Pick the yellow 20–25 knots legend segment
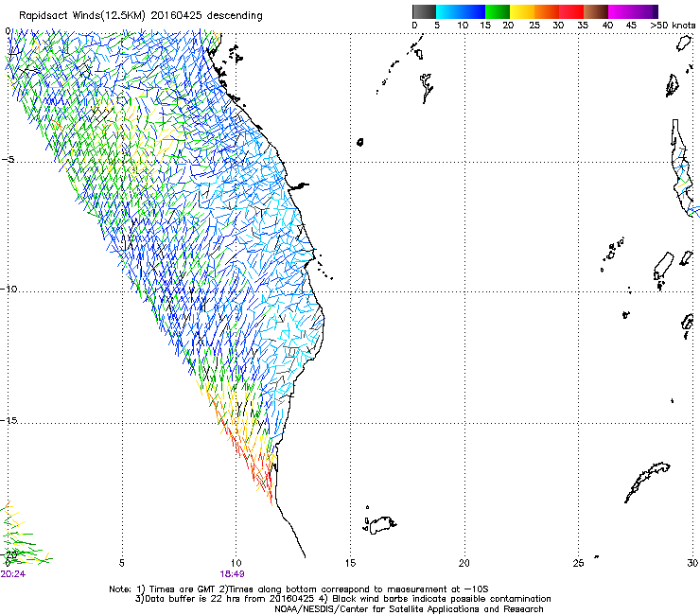Viewport: 700px width, 615px height. 522,11
